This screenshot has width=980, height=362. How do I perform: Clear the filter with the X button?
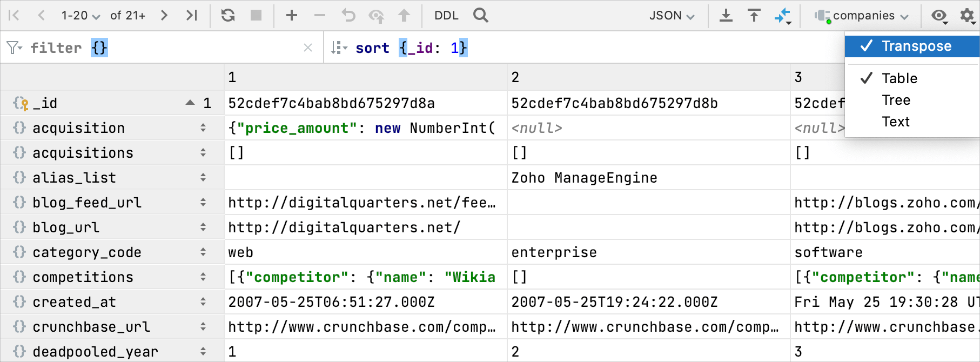[x=308, y=48]
